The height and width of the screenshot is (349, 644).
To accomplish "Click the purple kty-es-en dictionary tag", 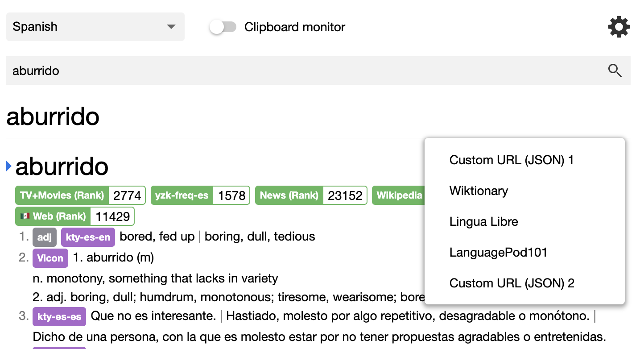I will coord(88,237).
